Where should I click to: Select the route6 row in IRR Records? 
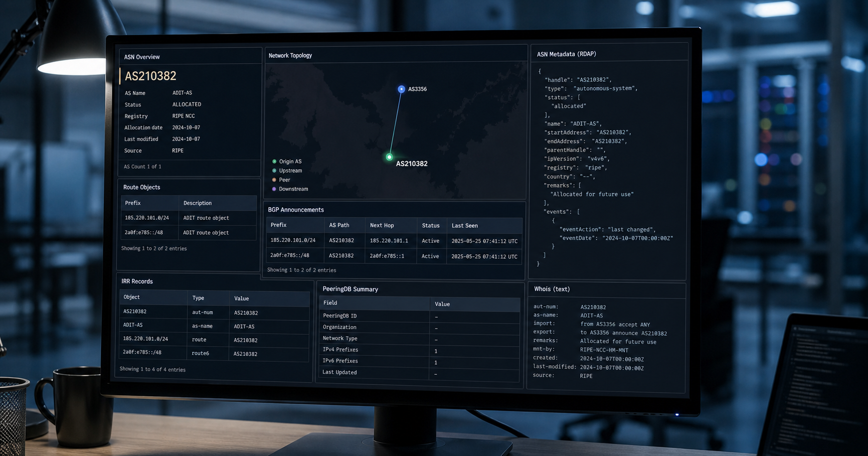pos(215,353)
